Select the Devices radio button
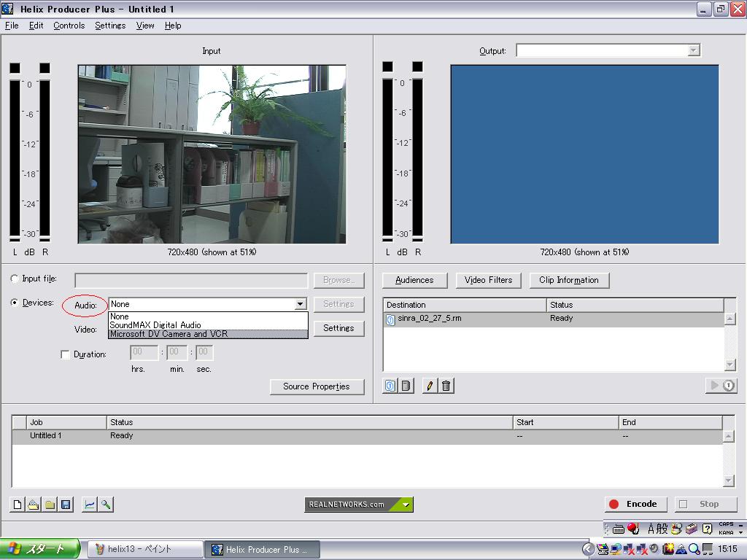747x560 pixels. pyautogui.click(x=15, y=303)
